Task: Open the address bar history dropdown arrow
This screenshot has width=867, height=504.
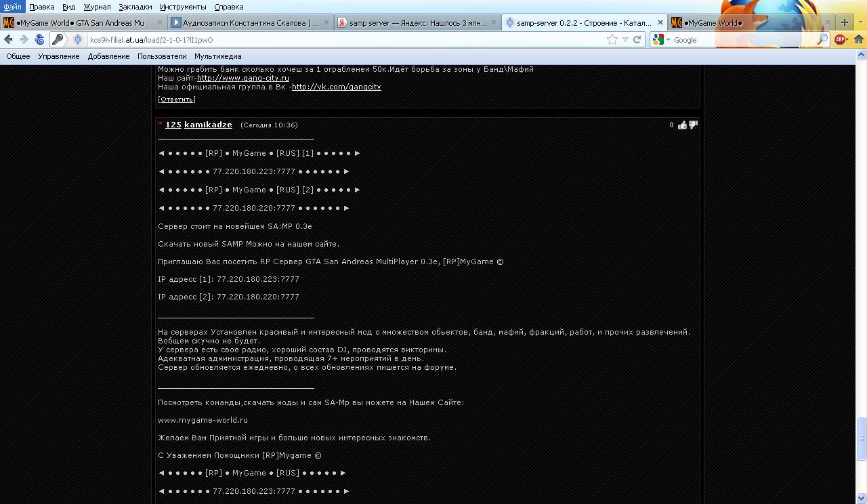Action: click(x=625, y=40)
